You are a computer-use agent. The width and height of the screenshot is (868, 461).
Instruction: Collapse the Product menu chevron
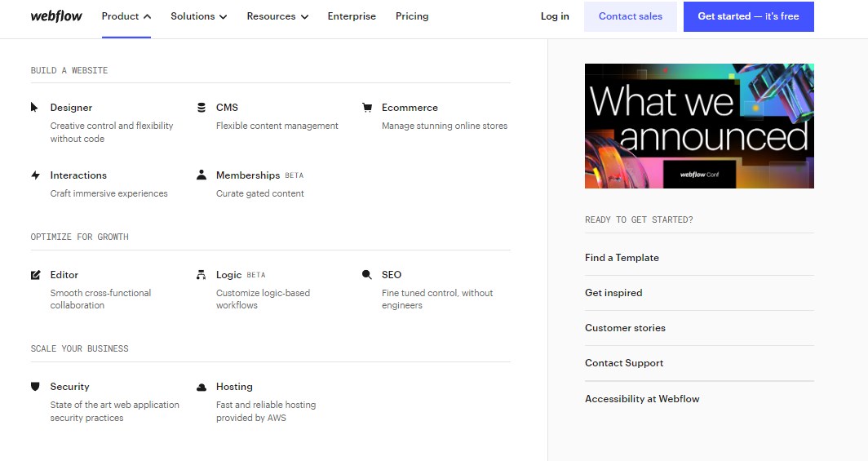[x=147, y=16]
